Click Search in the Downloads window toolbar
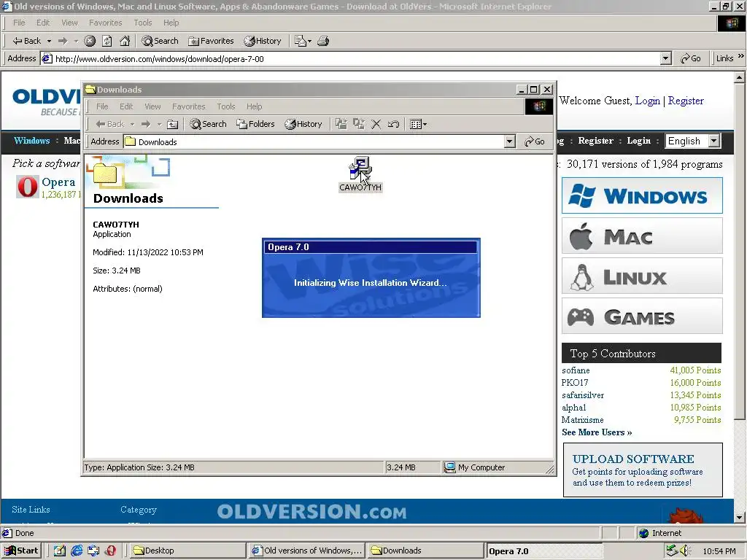This screenshot has height=560, width=747. pos(208,124)
